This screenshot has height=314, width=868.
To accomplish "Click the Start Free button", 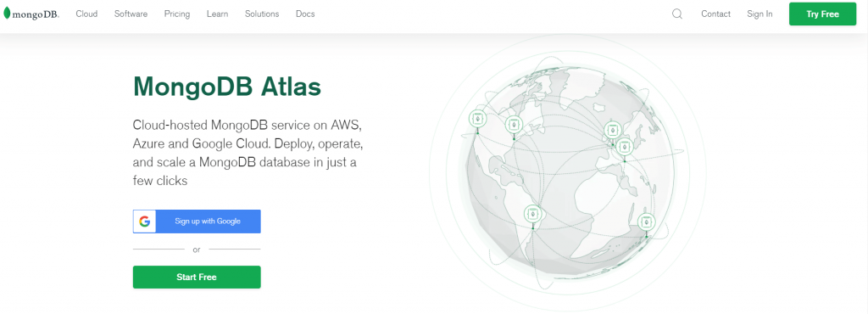I will [x=197, y=277].
